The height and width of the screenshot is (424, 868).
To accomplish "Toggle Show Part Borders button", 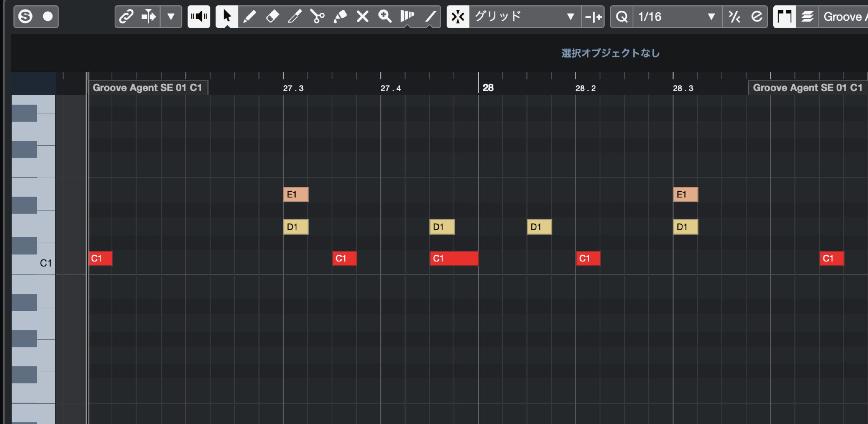I will coord(784,16).
